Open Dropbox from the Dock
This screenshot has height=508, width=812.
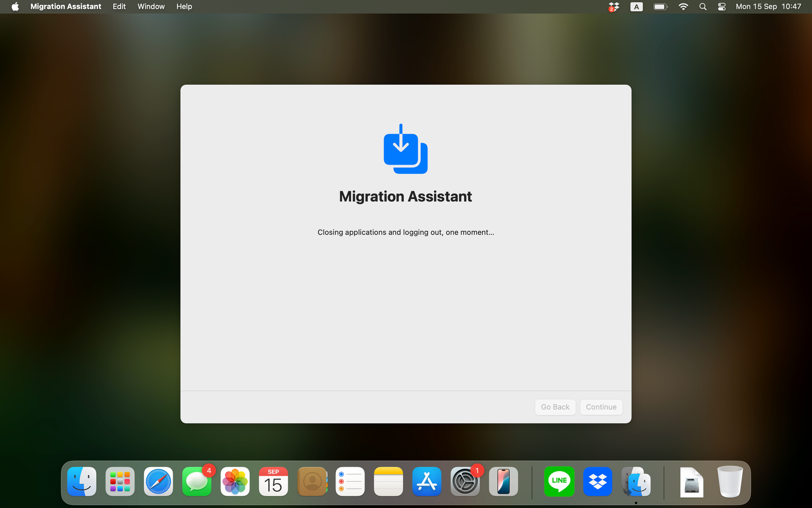(x=598, y=482)
